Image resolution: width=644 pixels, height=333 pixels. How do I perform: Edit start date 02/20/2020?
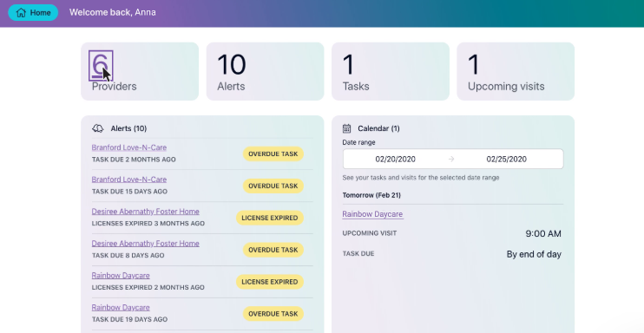(x=396, y=160)
